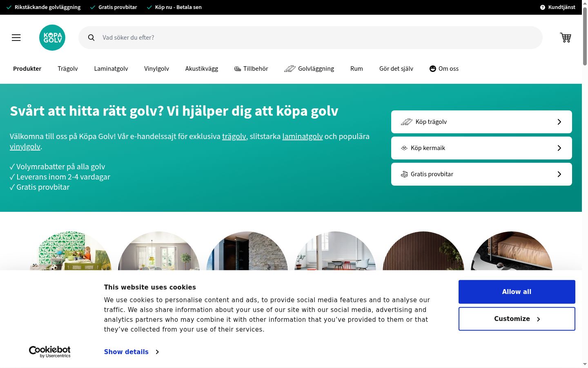The image size is (588, 368).
Task: Open the shopping cart icon
Action: coord(566,38)
